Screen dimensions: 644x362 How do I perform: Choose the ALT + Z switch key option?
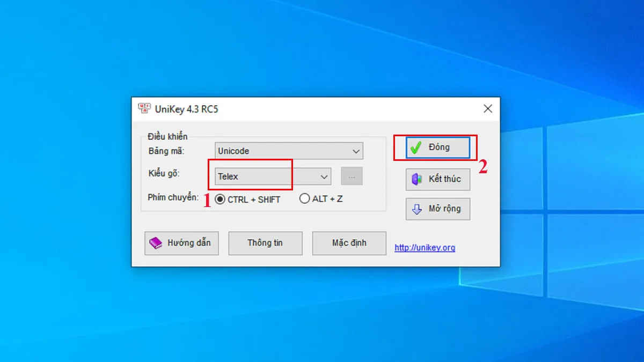click(x=305, y=199)
